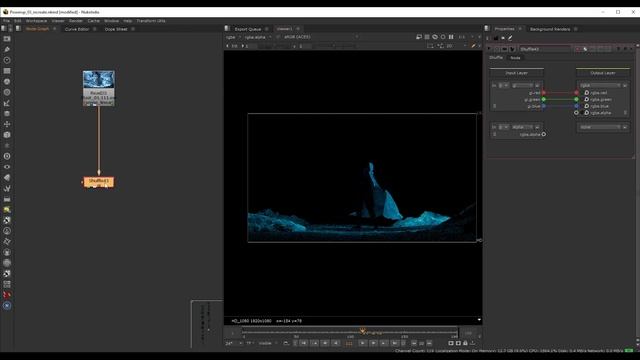Open the Merge nodes toolbar menu
The height and width of the screenshot is (360, 640).
click(7, 113)
